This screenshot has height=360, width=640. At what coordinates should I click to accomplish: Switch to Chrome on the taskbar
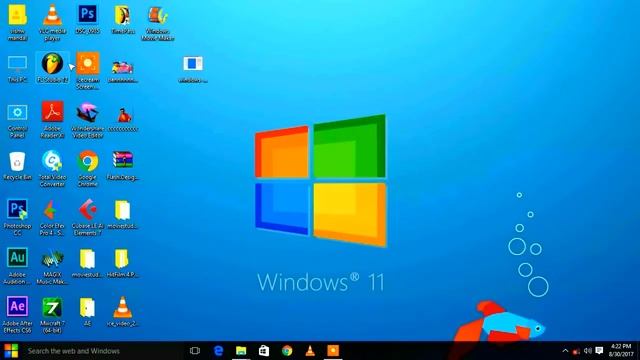pos(287,351)
